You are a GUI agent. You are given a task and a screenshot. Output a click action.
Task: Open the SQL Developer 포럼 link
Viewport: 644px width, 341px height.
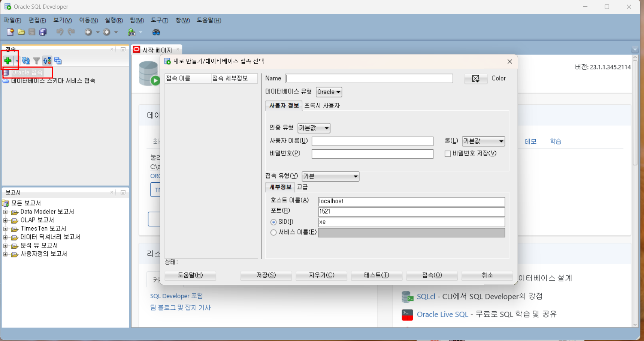pyautogui.click(x=176, y=296)
